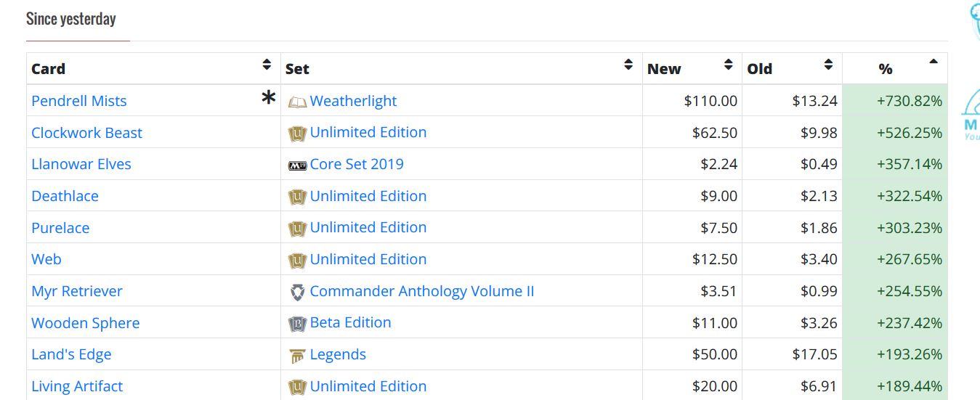The height and width of the screenshot is (400, 980).
Task: Open the Llanowar Elves card link
Action: pos(81,164)
